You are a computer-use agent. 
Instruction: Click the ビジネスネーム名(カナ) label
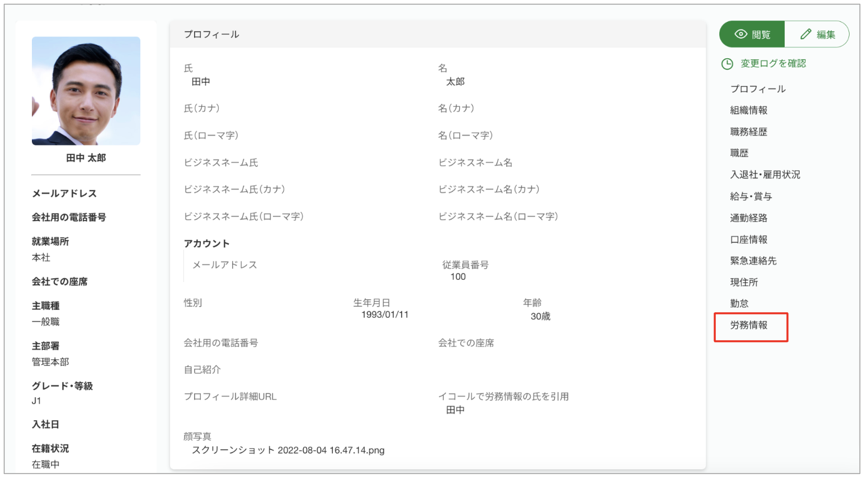pos(489,190)
